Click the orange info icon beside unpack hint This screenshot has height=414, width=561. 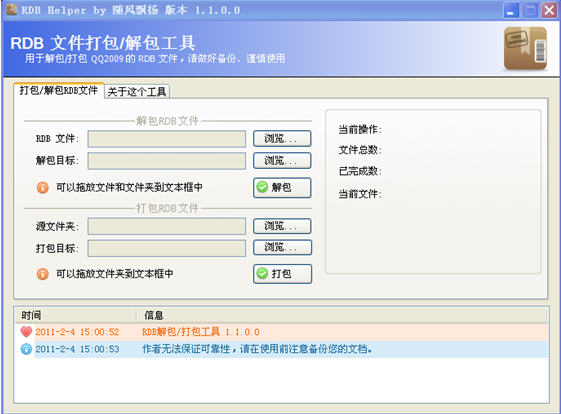43,187
